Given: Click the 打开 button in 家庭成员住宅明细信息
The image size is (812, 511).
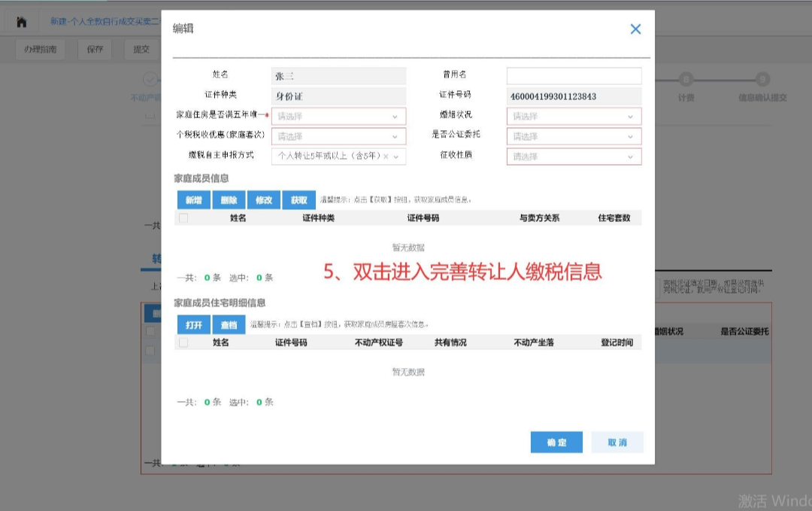Looking at the screenshot, I should pos(195,324).
